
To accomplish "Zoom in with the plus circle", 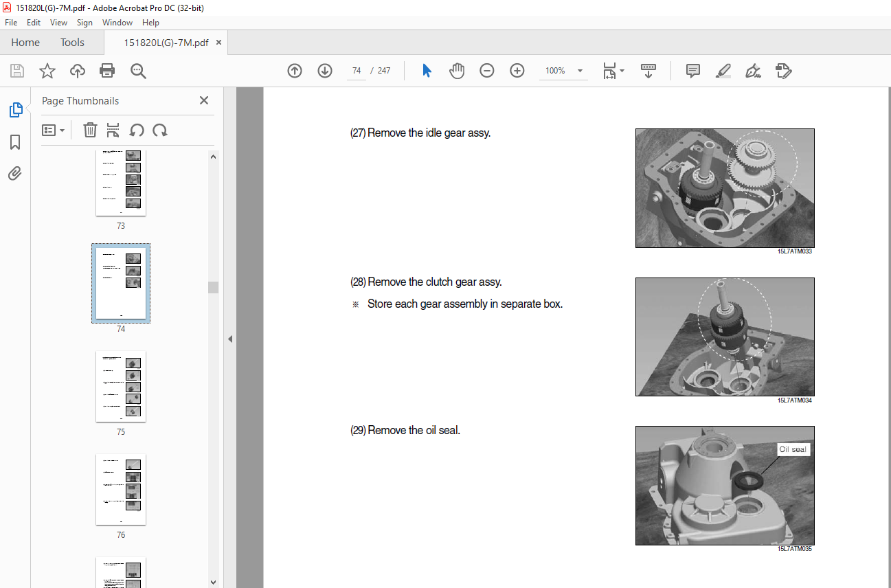I will (x=517, y=71).
